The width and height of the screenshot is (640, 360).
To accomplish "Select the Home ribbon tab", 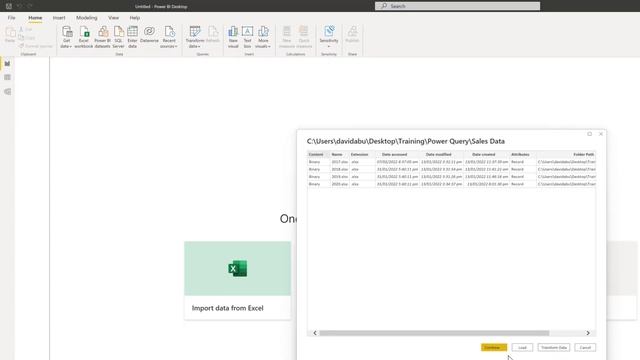I will coord(35,18).
